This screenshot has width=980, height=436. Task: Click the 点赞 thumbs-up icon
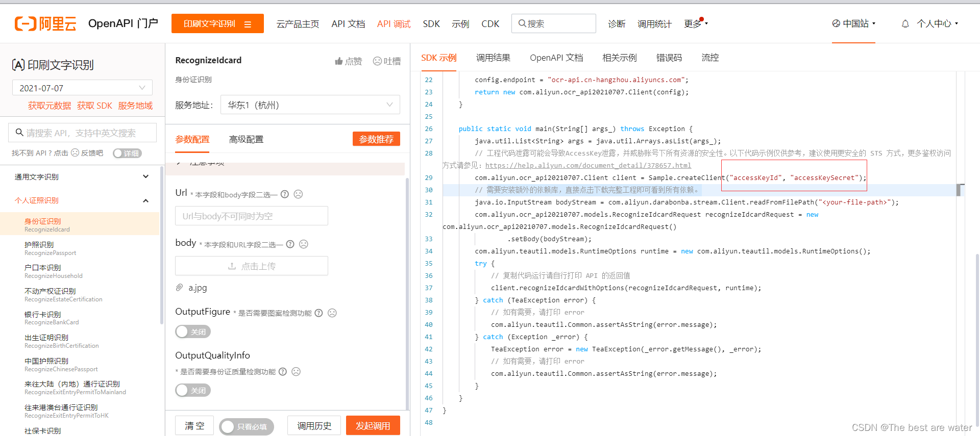pos(338,61)
